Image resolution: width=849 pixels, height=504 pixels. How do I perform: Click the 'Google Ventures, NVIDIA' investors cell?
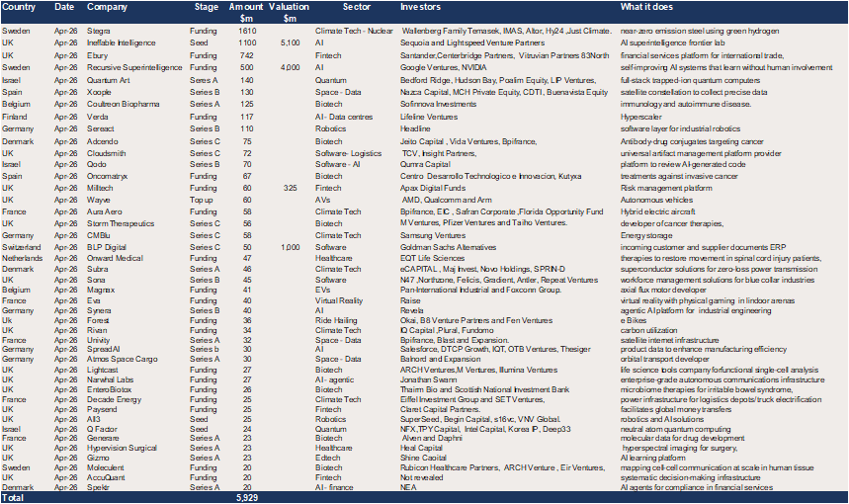click(444, 67)
